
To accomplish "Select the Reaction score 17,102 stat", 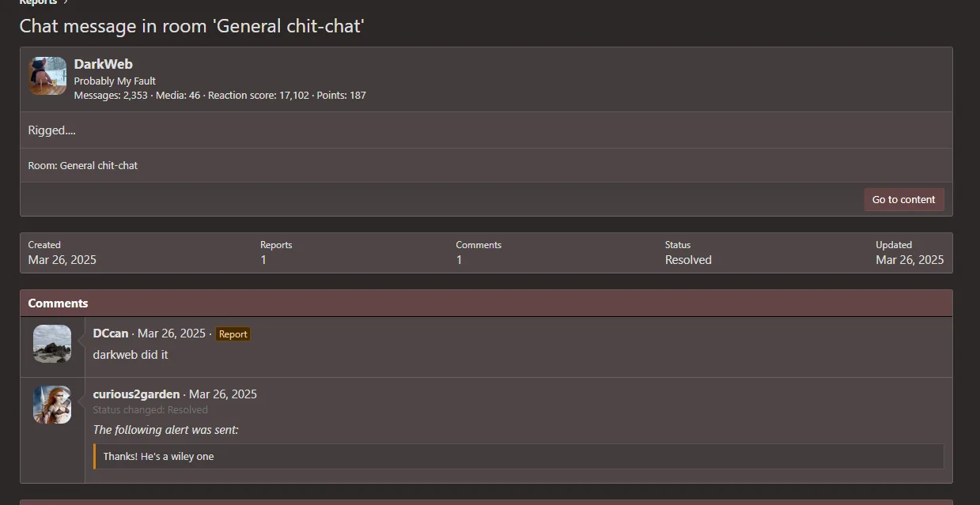I will coord(259,96).
